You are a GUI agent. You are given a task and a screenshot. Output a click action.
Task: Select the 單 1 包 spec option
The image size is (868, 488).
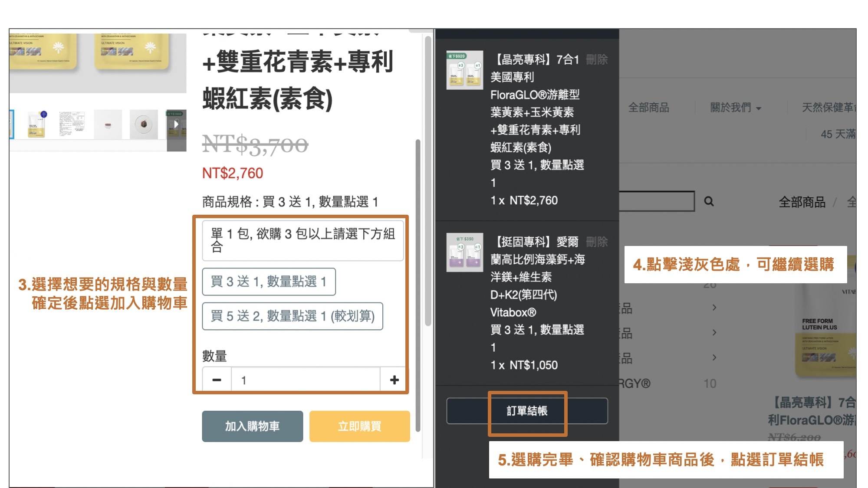[302, 240]
